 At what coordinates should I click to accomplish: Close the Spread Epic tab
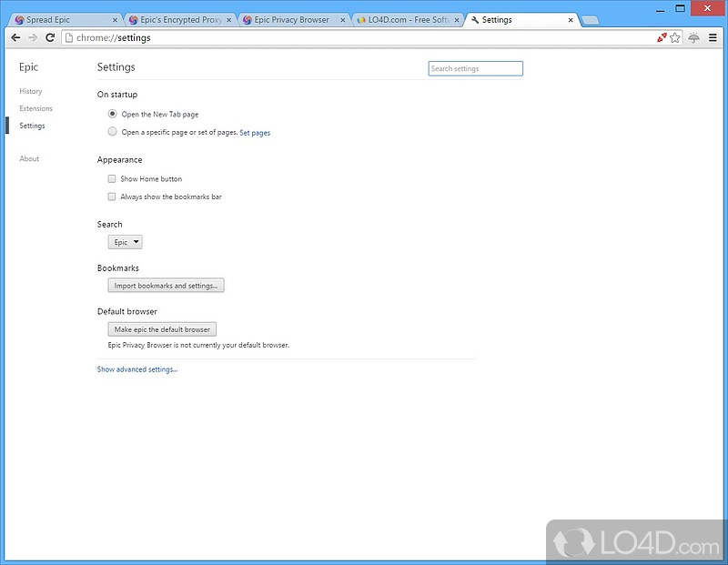point(115,20)
